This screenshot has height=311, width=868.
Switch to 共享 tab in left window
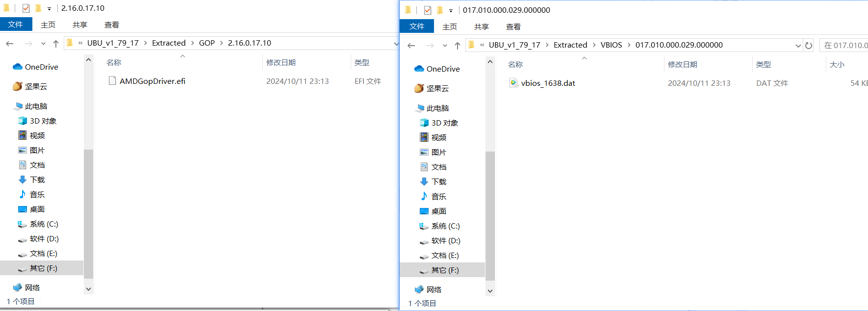coord(80,25)
